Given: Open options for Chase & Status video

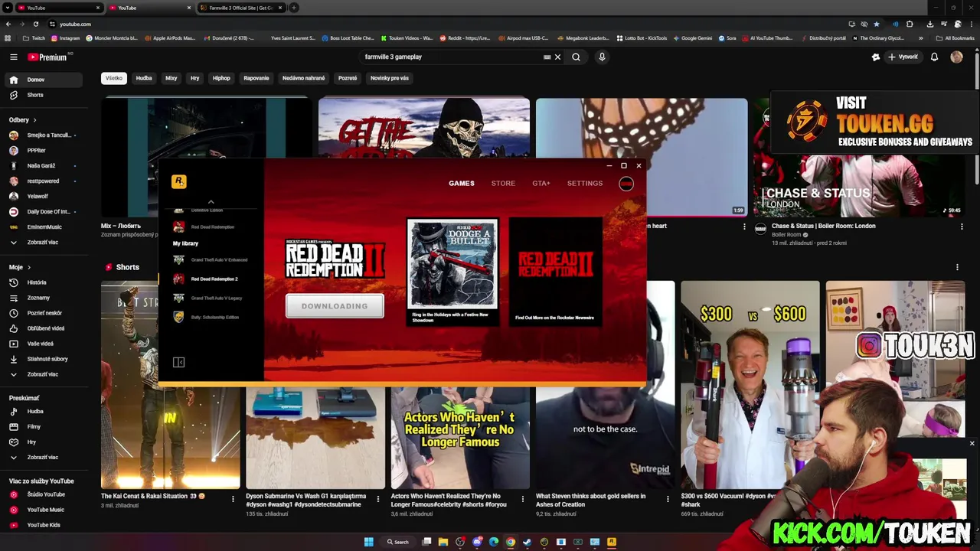Looking at the screenshot, I should pyautogui.click(x=962, y=227).
